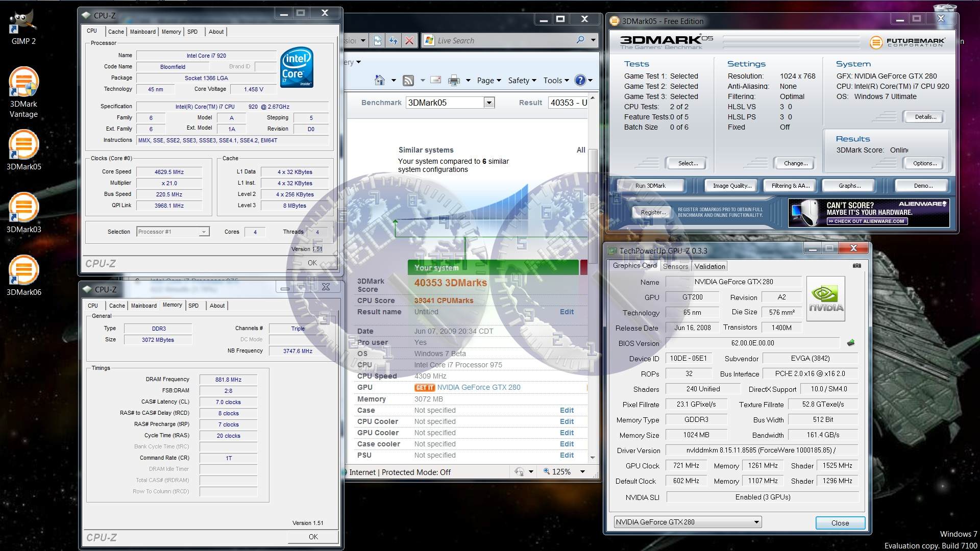Click the Filtering & AA... button

point(790,186)
